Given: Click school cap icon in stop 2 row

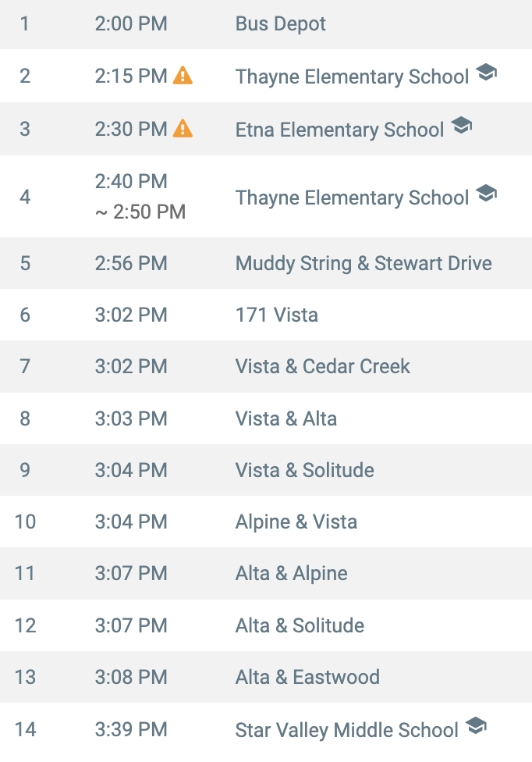Looking at the screenshot, I should coord(486,73).
